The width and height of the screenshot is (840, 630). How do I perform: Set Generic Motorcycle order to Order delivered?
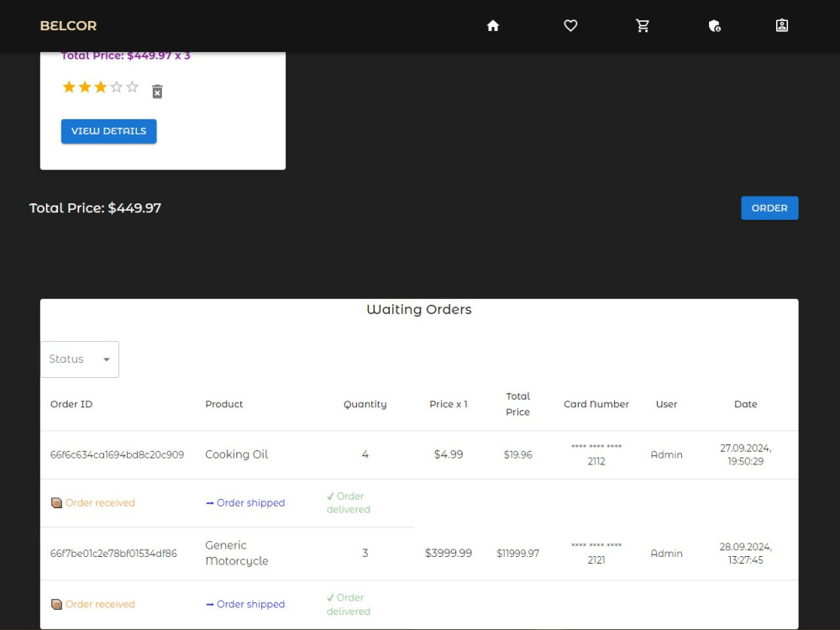click(x=349, y=604)
